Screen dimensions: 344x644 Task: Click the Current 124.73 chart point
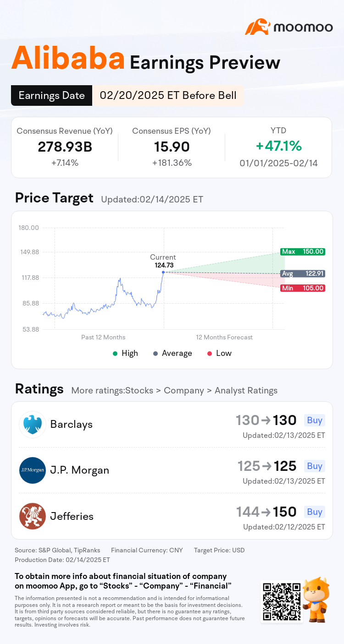pos(163,272)
